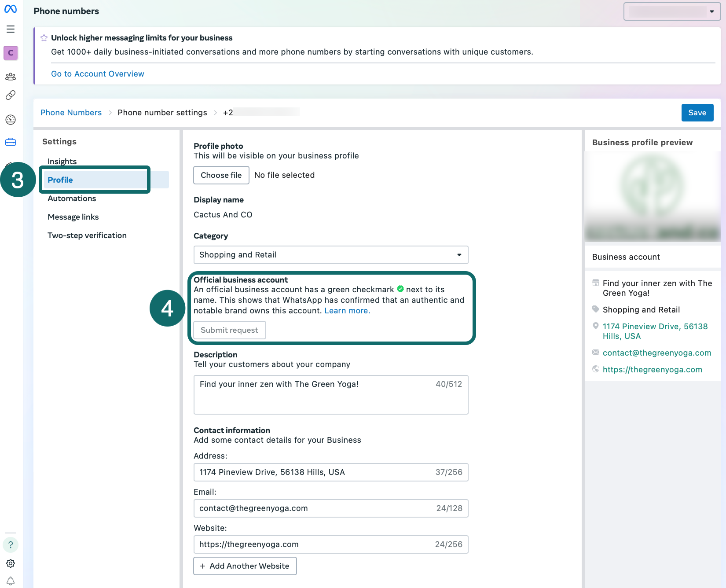726x588 pixels.
Task: Open Message links settings section
Action: (x=73, y=217)
